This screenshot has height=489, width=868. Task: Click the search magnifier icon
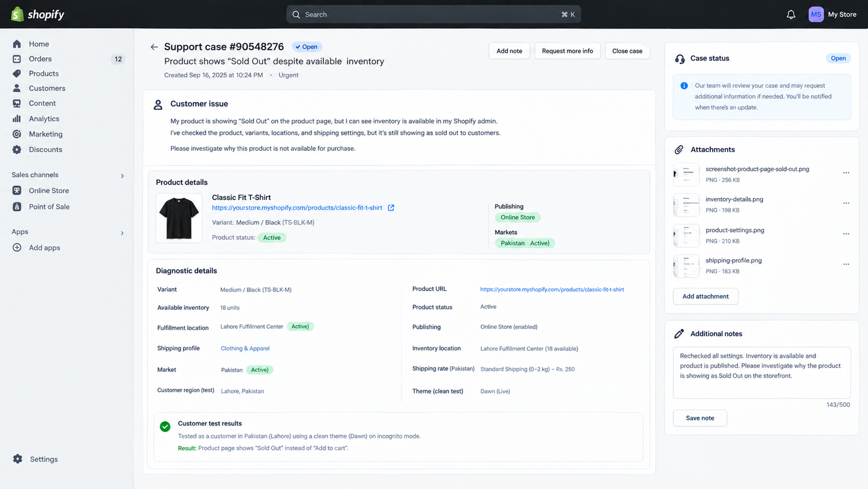click(x=296, y=15)
